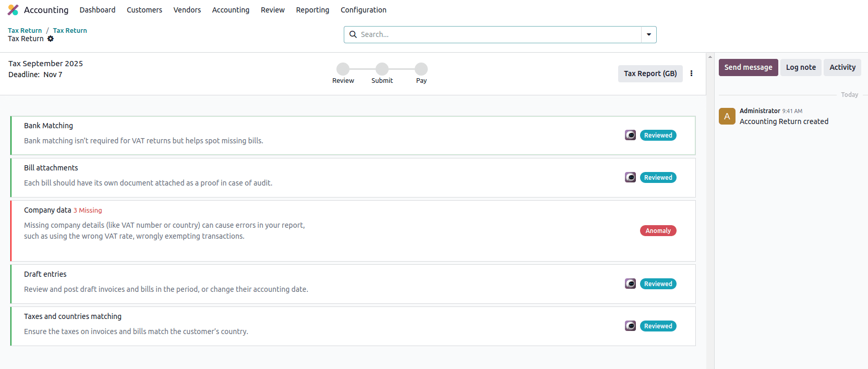Click the Accounting app name in navbar
The height and width of the screenshot is (369, 868).
(x=46, y=10)
